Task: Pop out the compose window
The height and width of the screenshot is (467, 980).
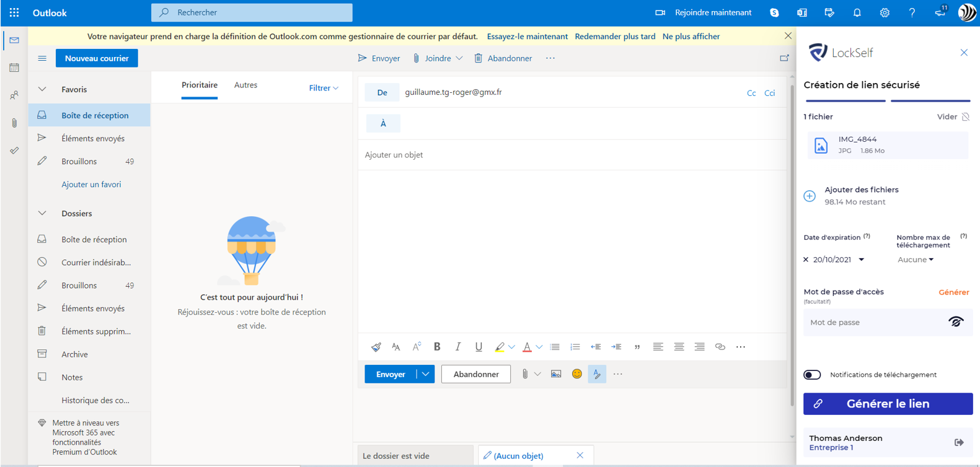Action: point(784,58)
